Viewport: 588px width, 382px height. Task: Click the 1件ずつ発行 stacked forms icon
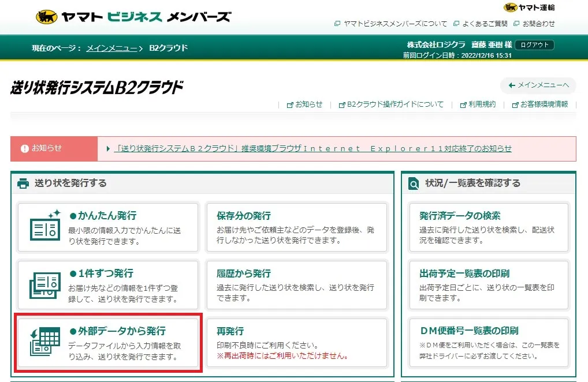pos(45,286)
